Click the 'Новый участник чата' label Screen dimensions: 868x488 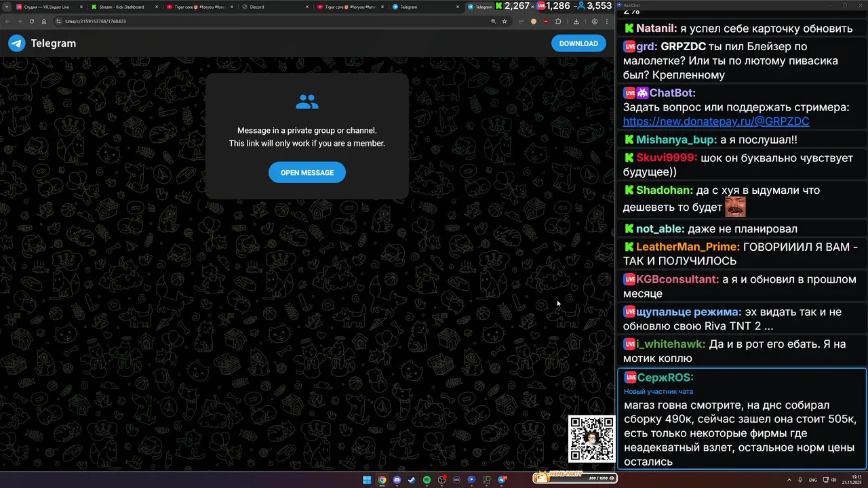(x=658, y=392)
